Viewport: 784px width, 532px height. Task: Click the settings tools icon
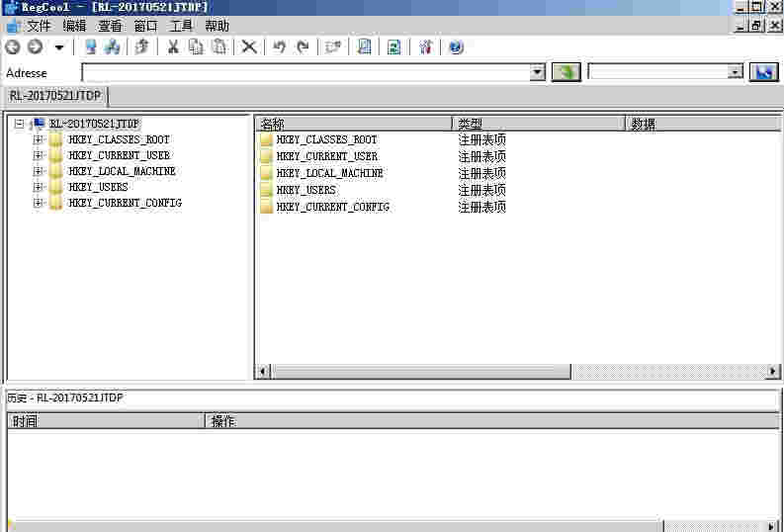pos(425,47)
